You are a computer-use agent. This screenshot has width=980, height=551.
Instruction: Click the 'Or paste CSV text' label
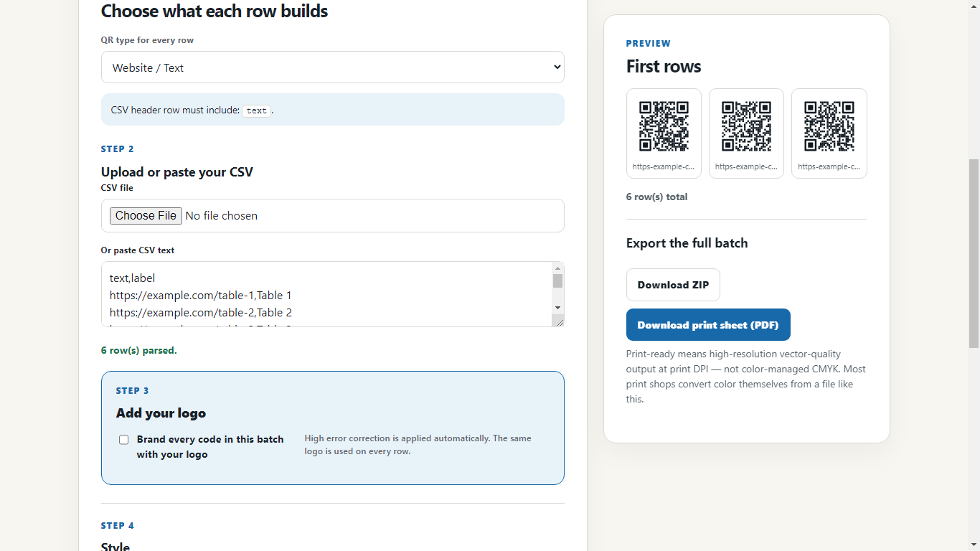point(138,250)
